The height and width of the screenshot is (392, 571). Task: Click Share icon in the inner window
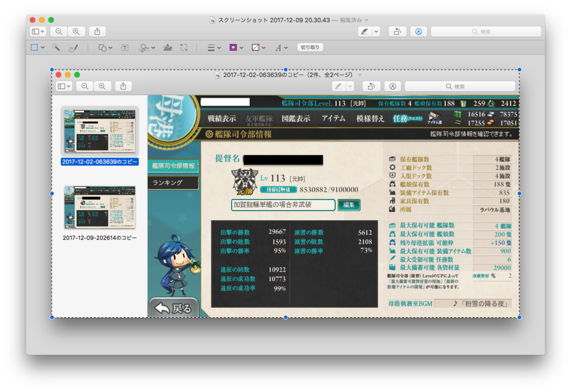(x=123, y=86)
